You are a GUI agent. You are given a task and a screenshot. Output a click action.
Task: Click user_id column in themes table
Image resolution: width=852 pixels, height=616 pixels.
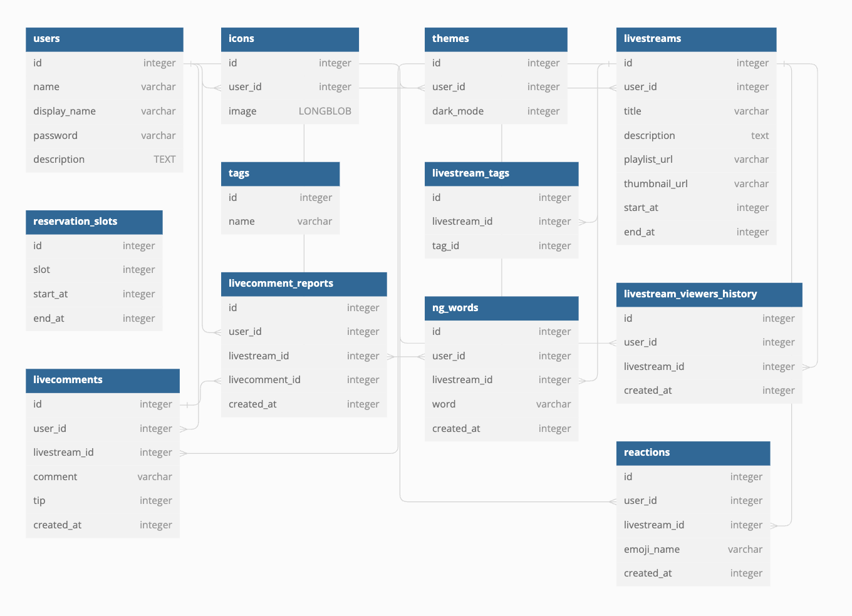pos(496,87)
